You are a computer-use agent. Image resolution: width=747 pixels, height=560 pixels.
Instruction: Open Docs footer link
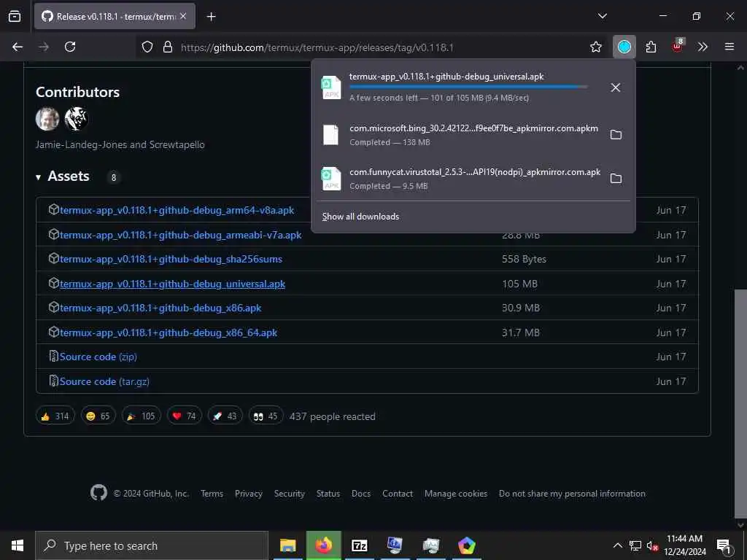[x=360, y=494]
